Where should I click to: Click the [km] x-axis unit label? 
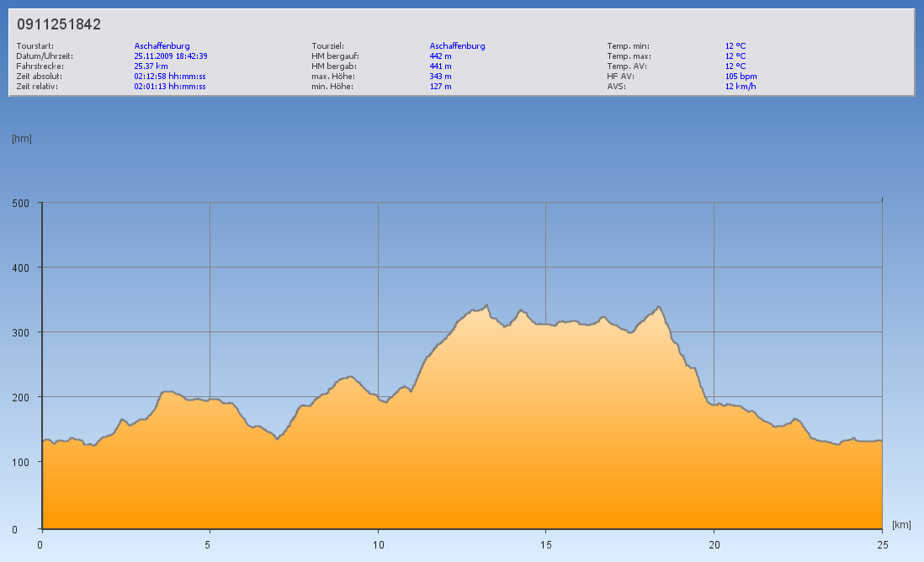click(901, 525)
